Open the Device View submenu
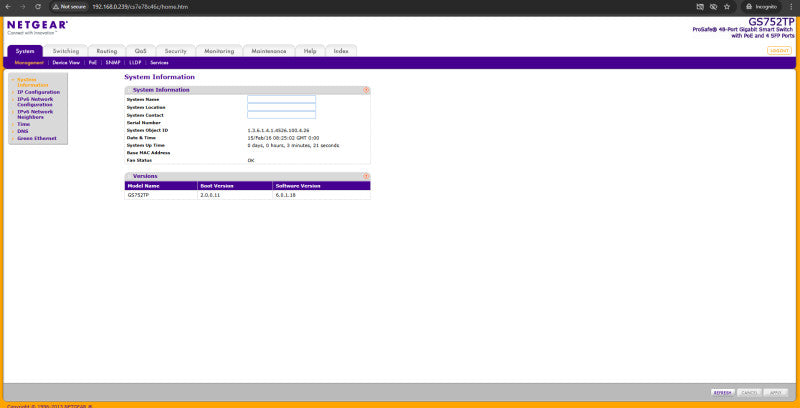Viewport: 800px width, 408px height. tap(66, 63)
